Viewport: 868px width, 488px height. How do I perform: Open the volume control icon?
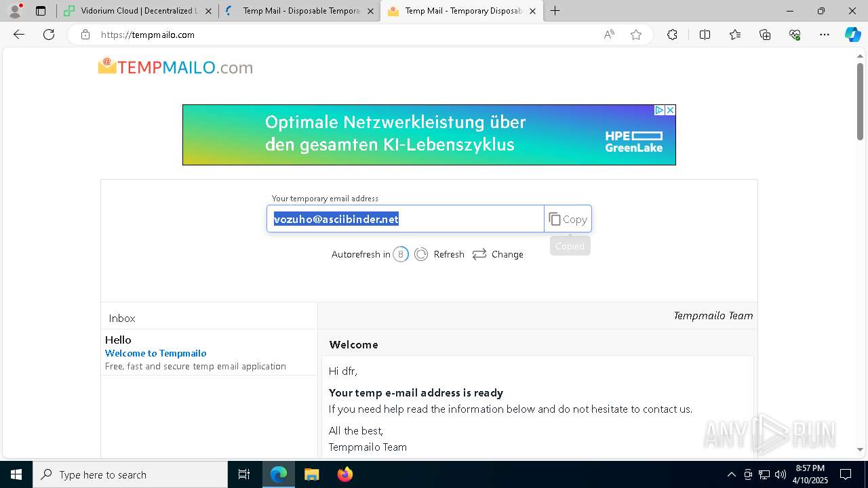tap(781, 474)
